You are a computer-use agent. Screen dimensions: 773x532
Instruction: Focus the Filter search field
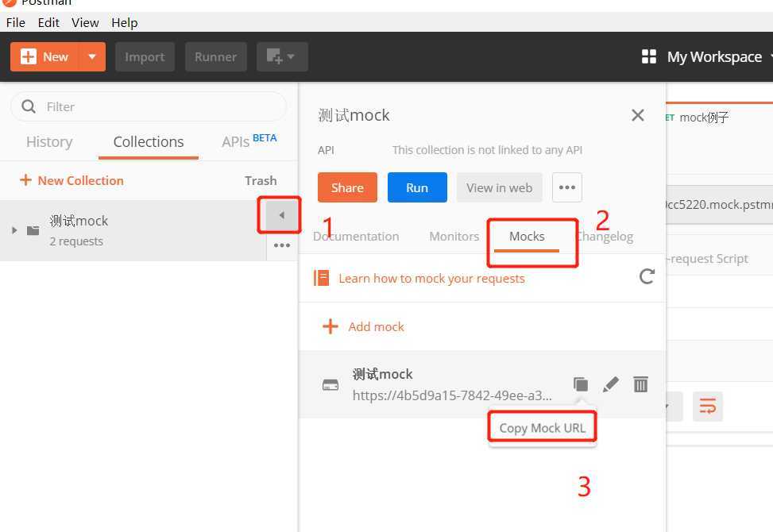[148, 106]
